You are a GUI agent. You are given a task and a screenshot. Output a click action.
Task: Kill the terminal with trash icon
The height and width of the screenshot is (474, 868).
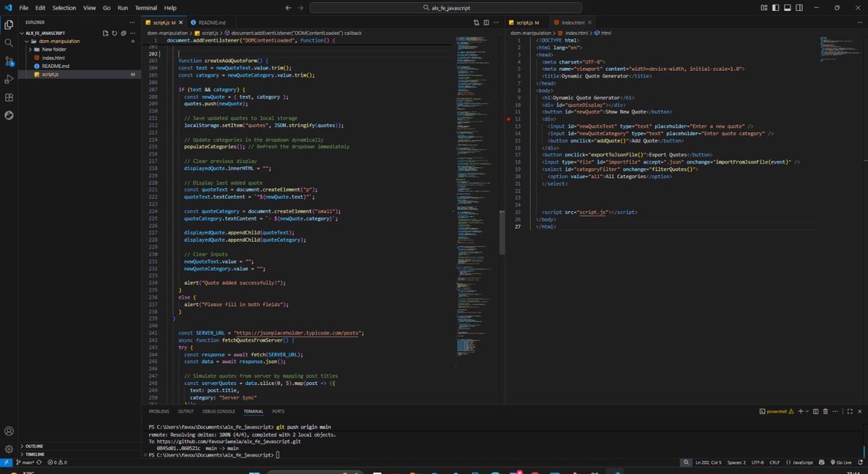(x=826, y=411)
